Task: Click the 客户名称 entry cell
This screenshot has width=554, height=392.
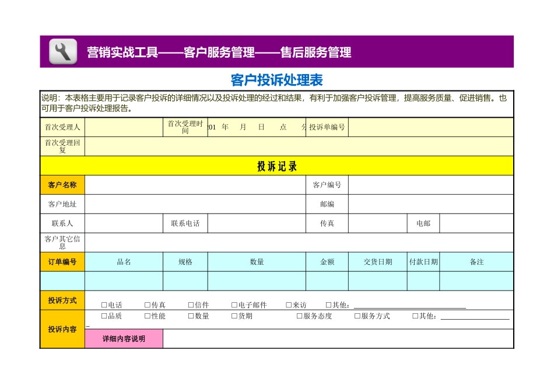Action: point(195,184)
